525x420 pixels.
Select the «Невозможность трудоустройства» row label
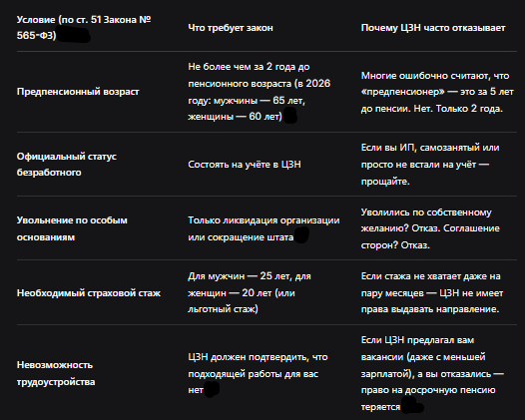click(56, 373)
